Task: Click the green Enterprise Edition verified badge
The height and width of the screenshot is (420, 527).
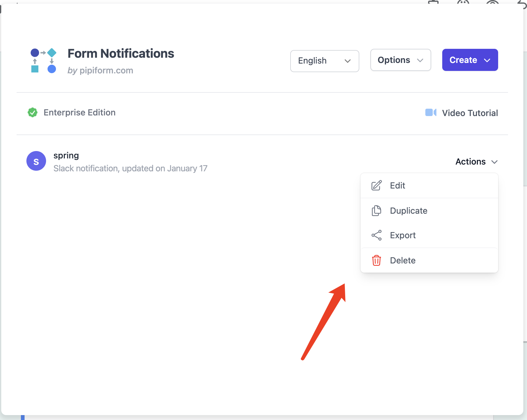Action: pyautogui.click(x=33, y=113)
